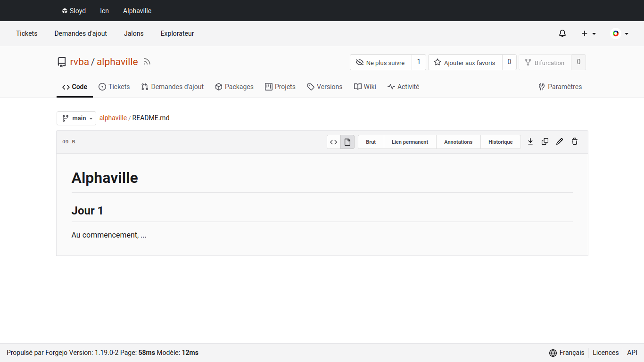Click the Brut button
Image resolution: width=644 pixels, height=362 pixels.
pyautogui.click(x=371, y=142)
